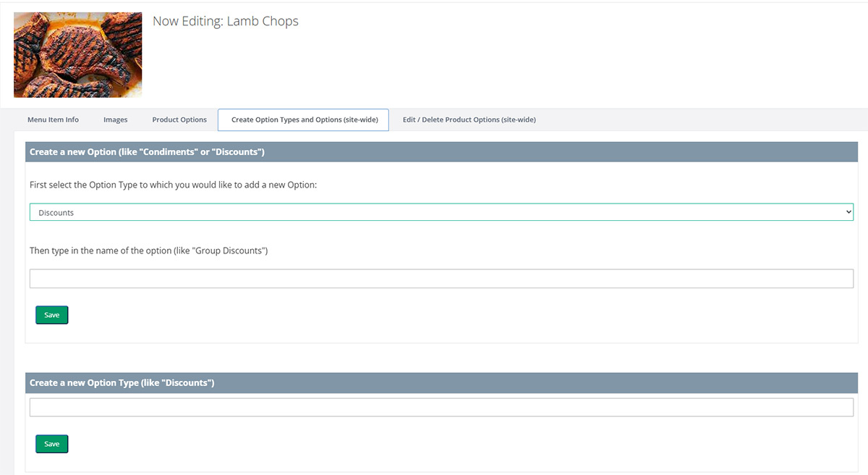This screenshot has height=475, width=868.
Task: Open the Product Options tab
Action: [x=179, y=119]
